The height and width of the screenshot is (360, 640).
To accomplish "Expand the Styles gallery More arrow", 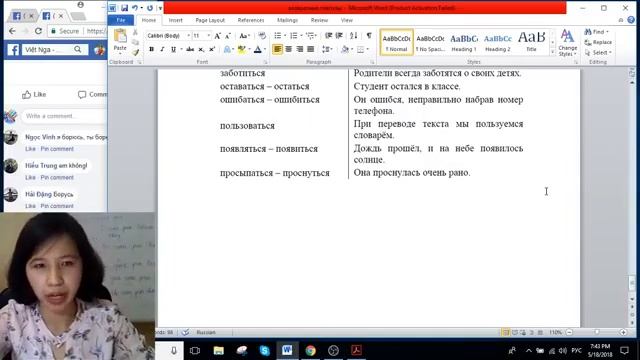I will (553, 52).
